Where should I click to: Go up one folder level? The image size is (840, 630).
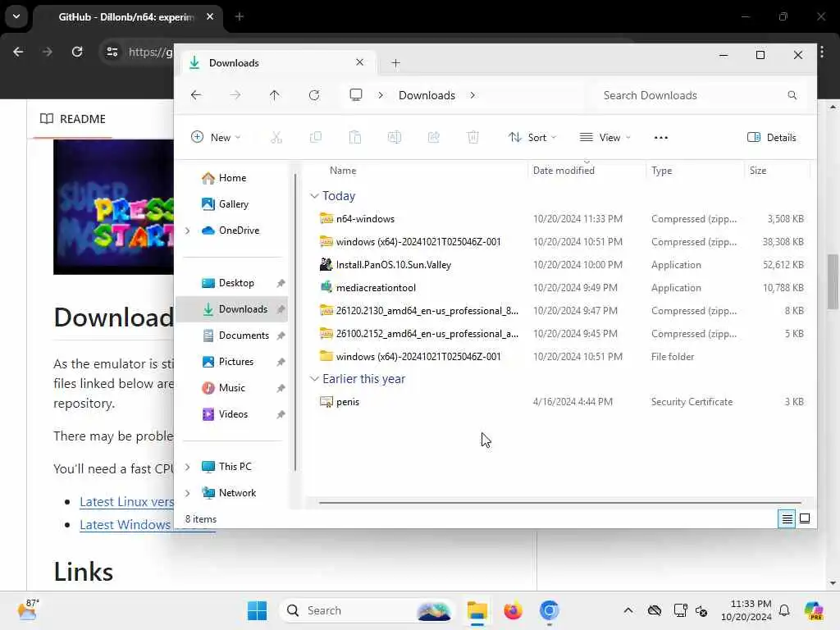(274, 95)
